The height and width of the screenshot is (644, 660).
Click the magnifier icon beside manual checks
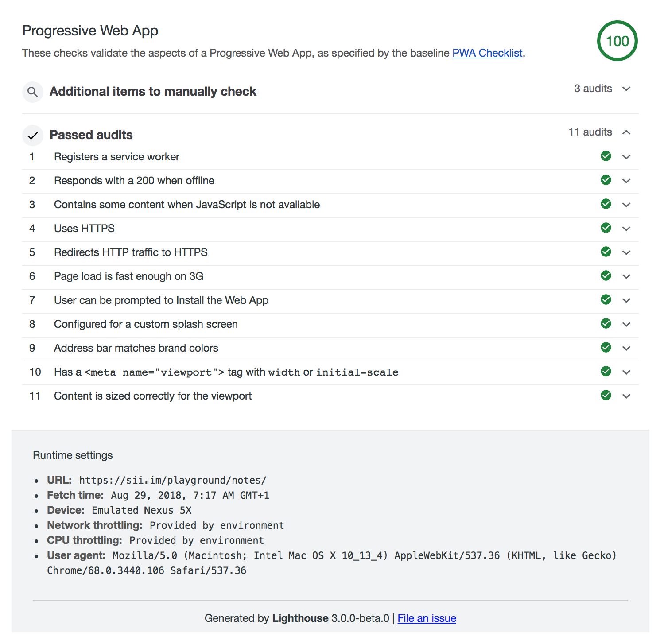[32, 92]
